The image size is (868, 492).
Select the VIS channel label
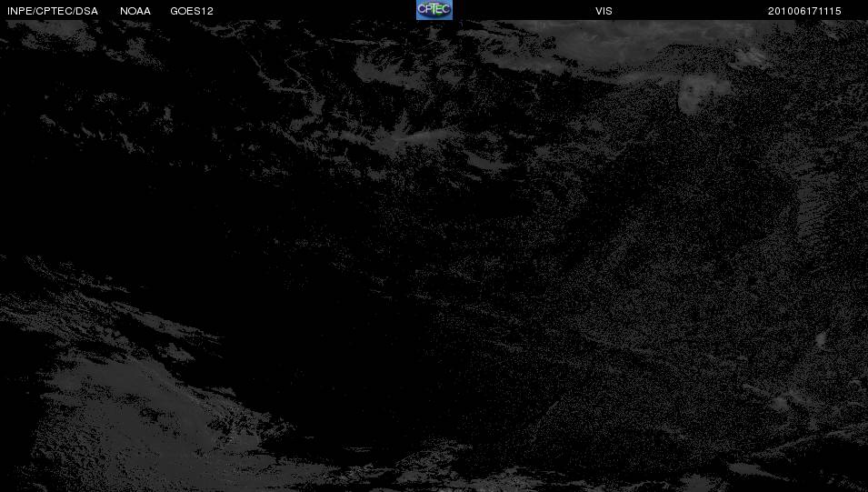[x=604, y=11]
